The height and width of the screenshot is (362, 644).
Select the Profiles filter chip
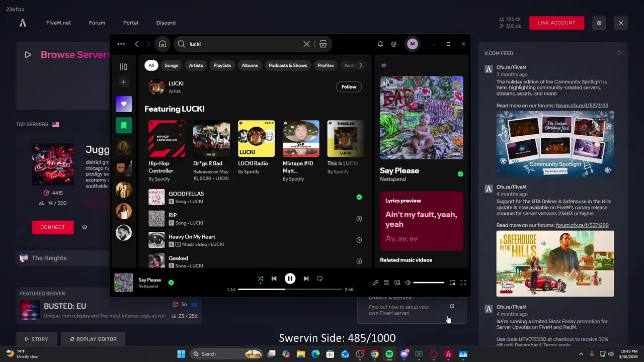coord(326,65)
